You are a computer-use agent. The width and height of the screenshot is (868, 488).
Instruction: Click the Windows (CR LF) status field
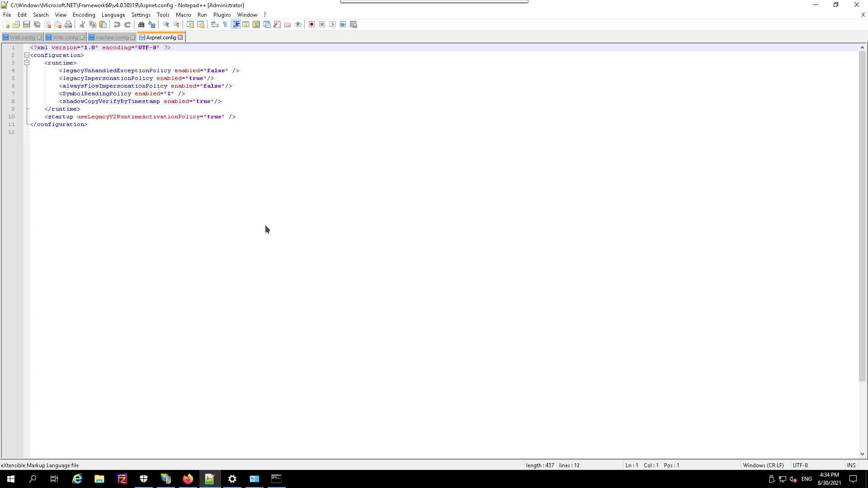[x=763, y=465]
